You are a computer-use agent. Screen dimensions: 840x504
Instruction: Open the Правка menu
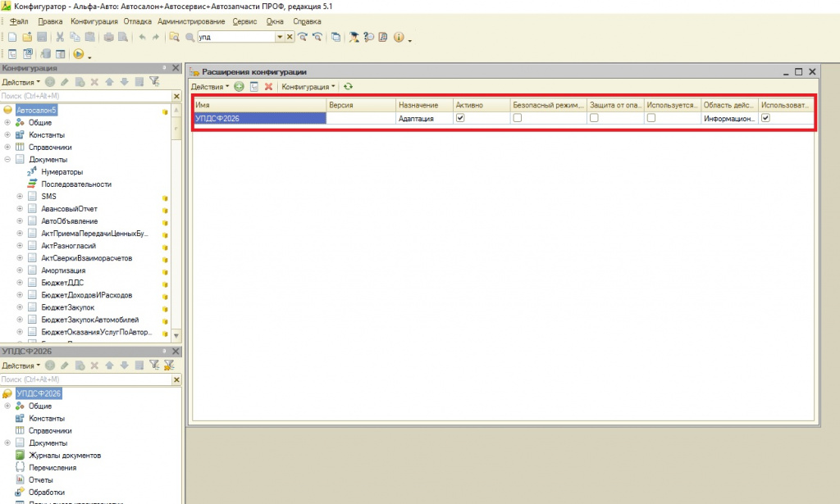(50, 21)
